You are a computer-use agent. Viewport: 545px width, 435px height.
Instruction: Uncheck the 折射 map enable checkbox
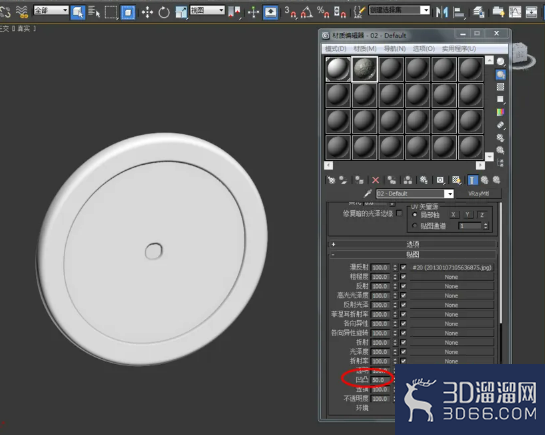point(404,343)
